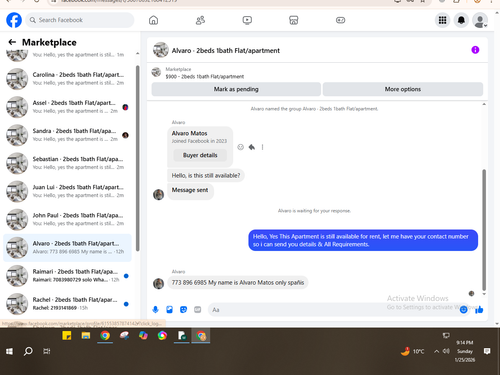Viewport: 500px width, 375px height.
Task: Choose a sticker icon
Action: click(x=183, y=310)
